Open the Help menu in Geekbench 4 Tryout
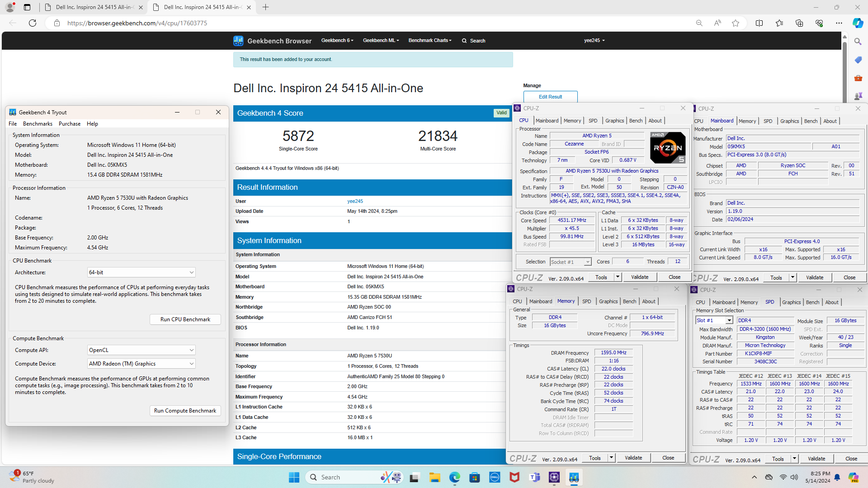The height and width of the screenshot is (488, 868). pos(92,124)
